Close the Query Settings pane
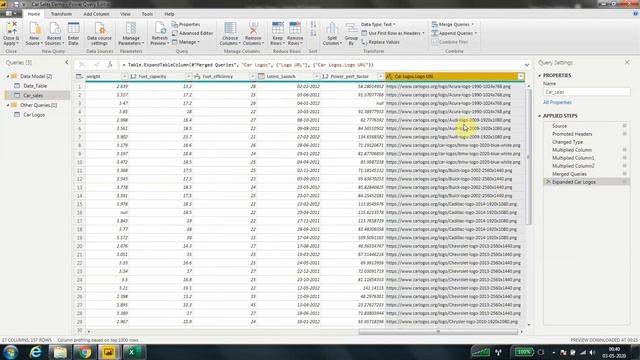This screenshot has width=640, height=360. click(627, 62)
